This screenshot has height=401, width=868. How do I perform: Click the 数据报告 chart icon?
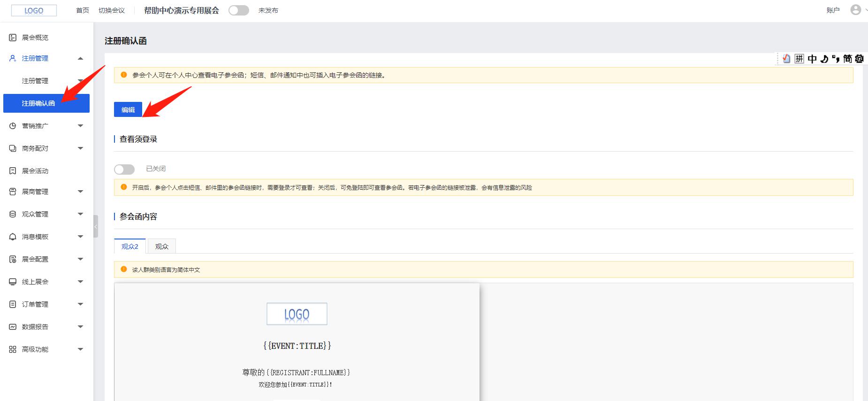pyautogui.click(x=13, y=327)
